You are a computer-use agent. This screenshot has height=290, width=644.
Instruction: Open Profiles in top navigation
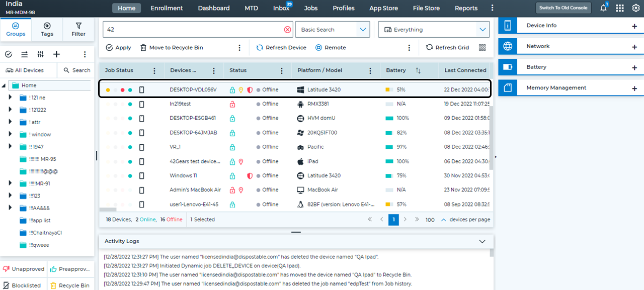[344, 8]
